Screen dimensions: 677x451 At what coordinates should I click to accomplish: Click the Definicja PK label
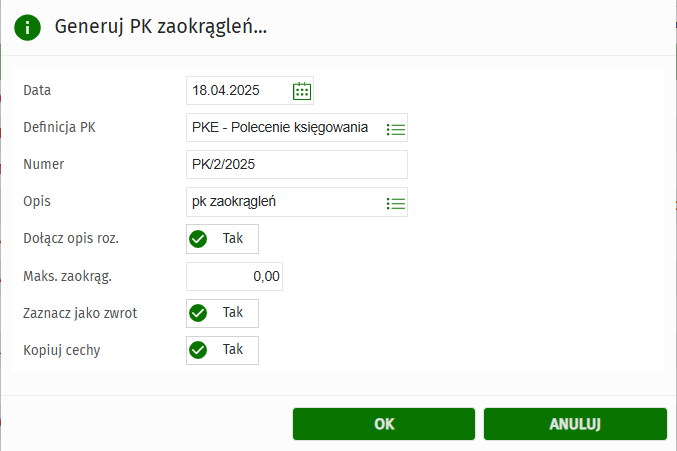point(59,127)
